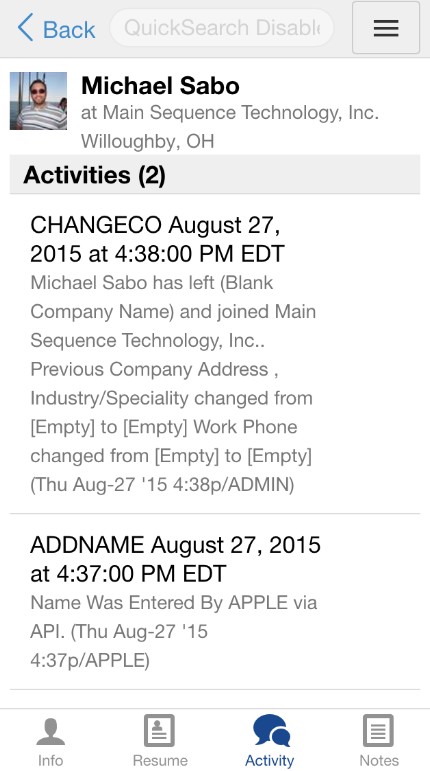The width and height of the screenshot is (430, 771).
Task: Tap the Willoughby, OH location text
Action: tap(147, 142)
